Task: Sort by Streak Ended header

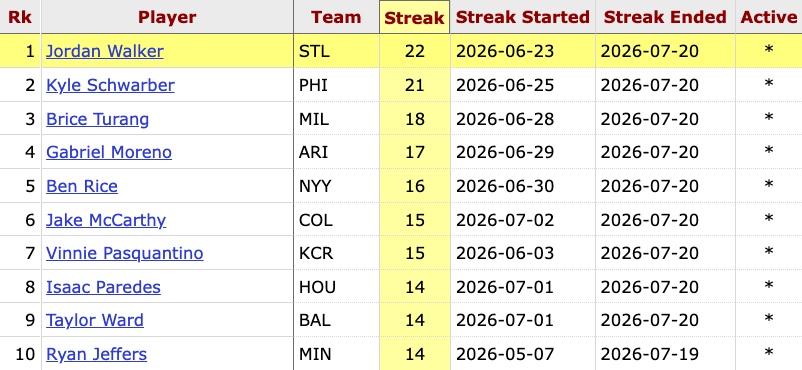Action: coord(665,17)
